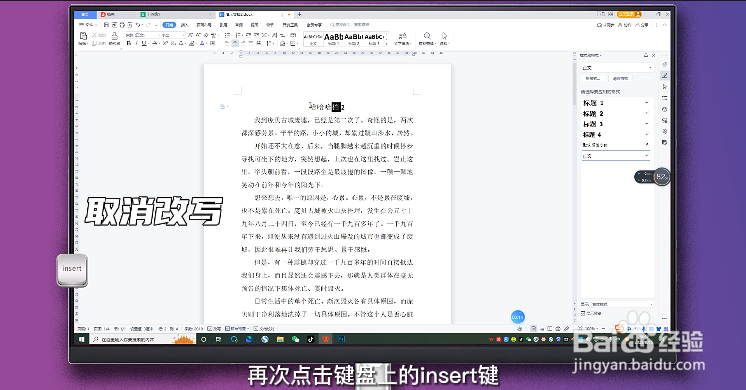Screen dimensions: 746x390
Task: Open the 文件 file menu
Action: 87,25
